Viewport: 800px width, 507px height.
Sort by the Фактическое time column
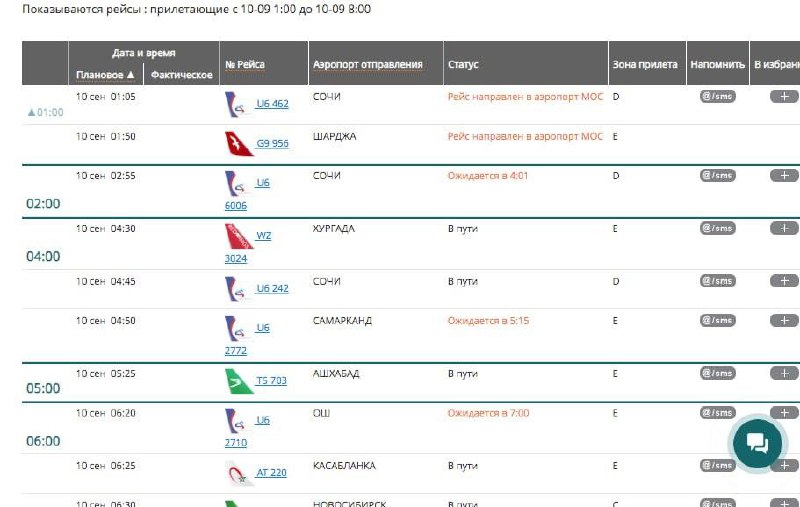click(182, 75)
